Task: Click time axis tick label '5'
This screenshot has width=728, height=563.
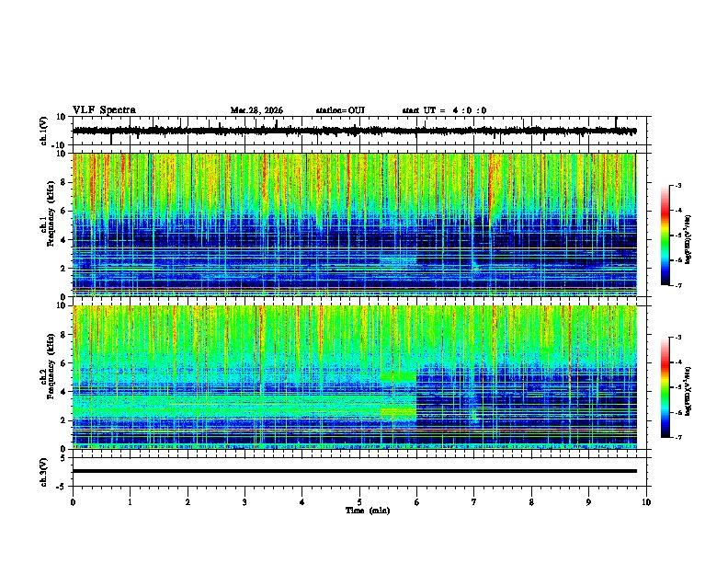Action: (x=359, y=502)
